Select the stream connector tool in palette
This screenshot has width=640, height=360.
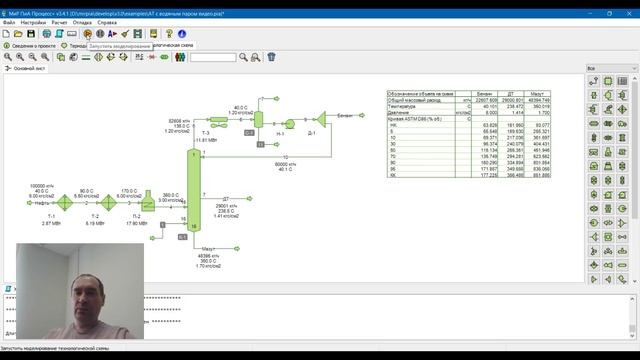594,81
